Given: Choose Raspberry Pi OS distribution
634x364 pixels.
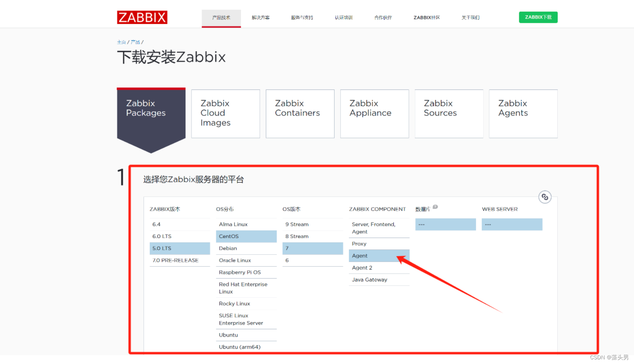Looking at the screenshot, I should click(x=246, y=273).
